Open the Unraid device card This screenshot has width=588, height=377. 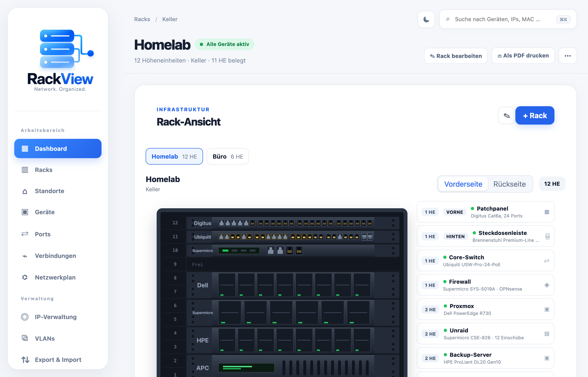pos(485,334)
